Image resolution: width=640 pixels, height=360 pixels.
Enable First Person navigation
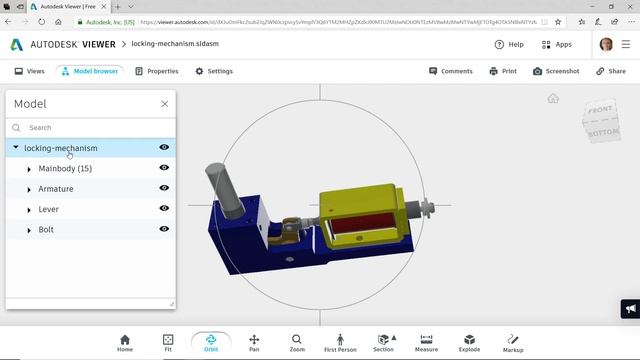coord(340,343)
